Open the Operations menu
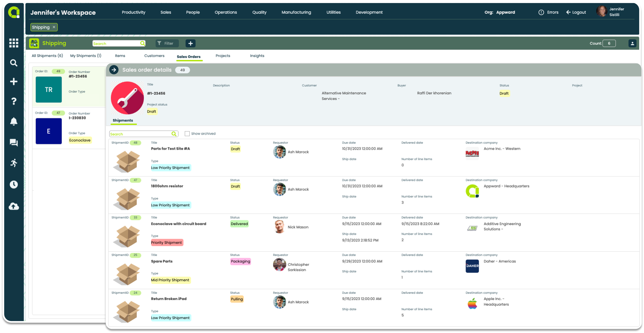 coord(226,12)
